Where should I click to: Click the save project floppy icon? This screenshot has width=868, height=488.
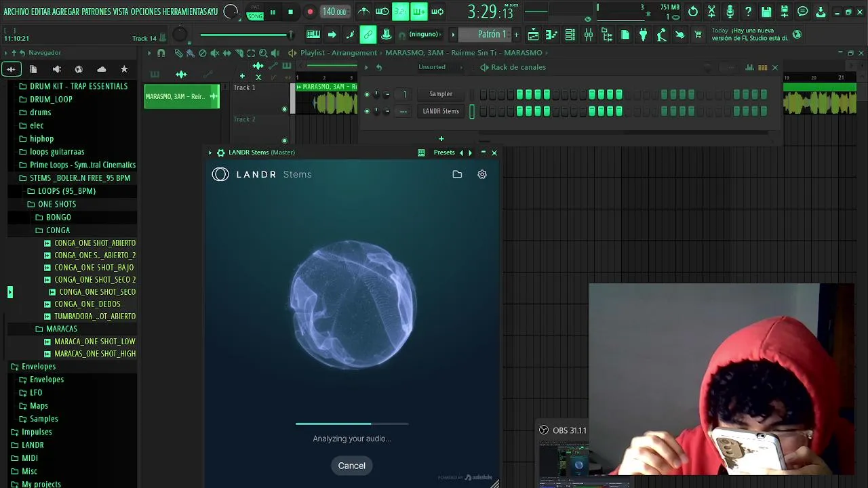tap(766, 12)
